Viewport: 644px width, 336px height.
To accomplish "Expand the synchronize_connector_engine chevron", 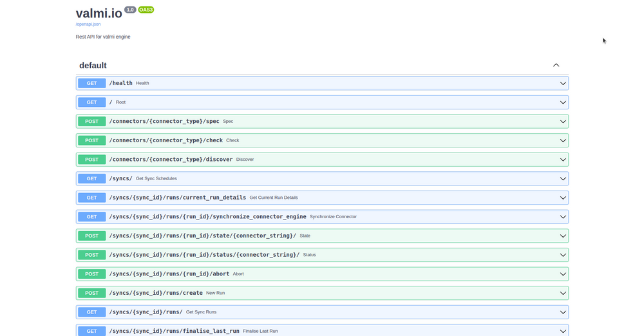I will point(563,217).
